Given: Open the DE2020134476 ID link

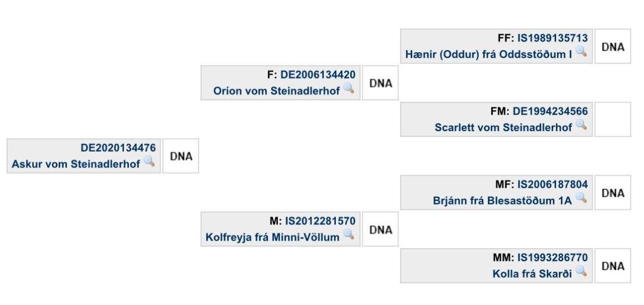Looking at the screenshot, I should [118, 148].
